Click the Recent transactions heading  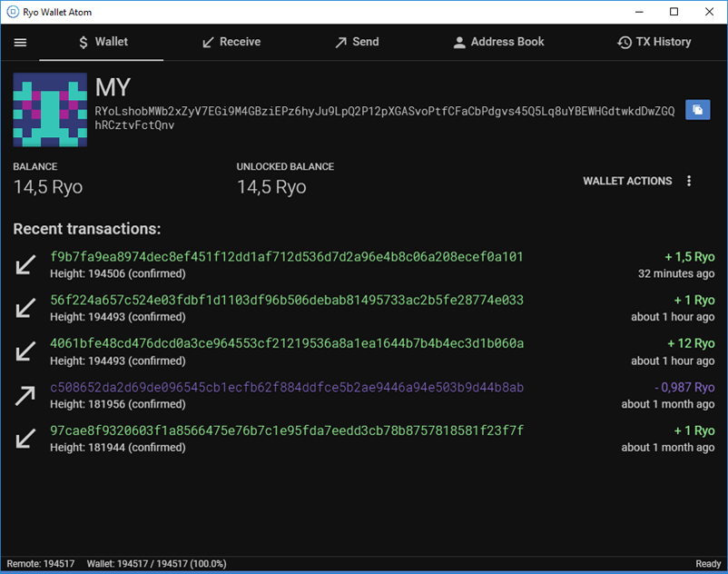tap(87, 229)
